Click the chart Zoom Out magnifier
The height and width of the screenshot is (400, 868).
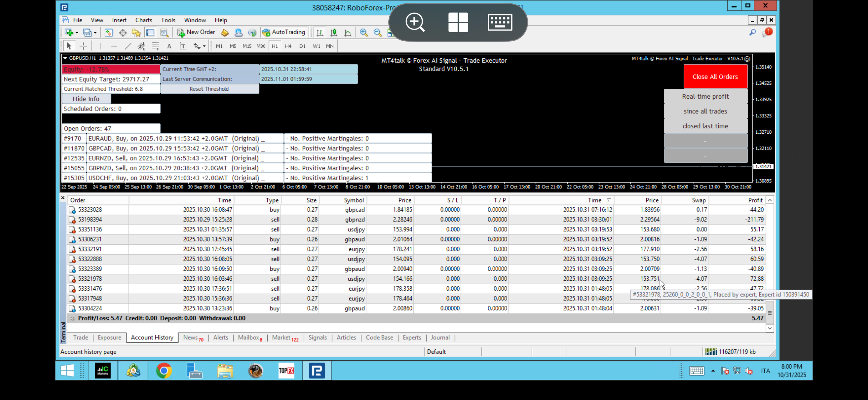(x=377, y=32)
